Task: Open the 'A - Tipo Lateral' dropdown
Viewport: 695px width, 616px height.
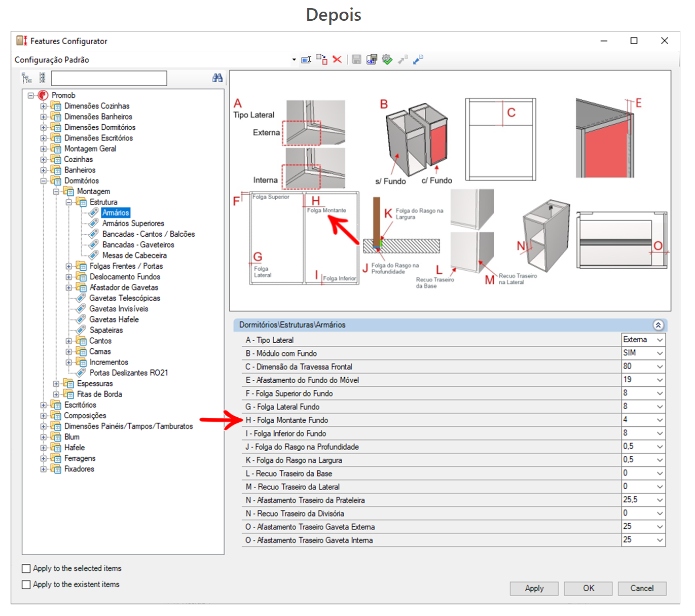Action: [660, 340]
